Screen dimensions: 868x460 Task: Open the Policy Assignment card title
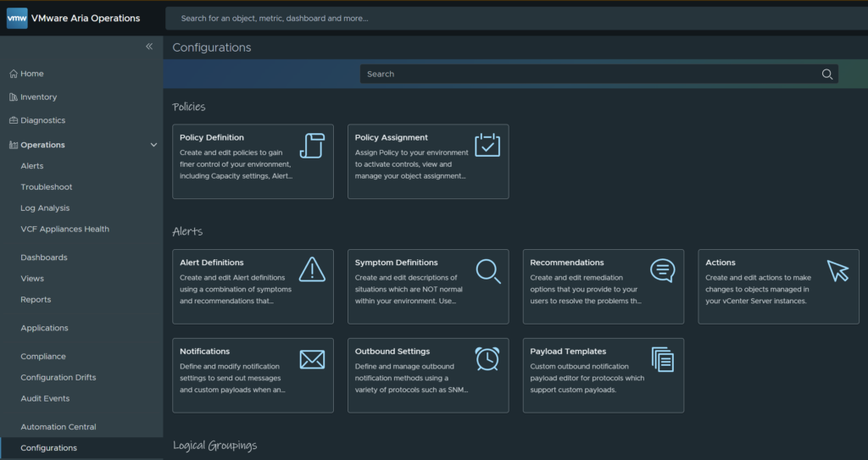[392, 137]
